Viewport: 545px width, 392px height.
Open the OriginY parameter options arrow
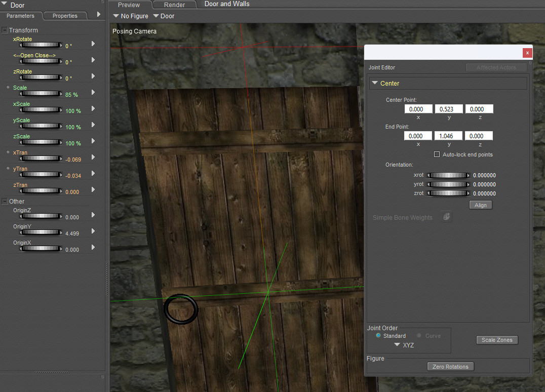point(93,231)
